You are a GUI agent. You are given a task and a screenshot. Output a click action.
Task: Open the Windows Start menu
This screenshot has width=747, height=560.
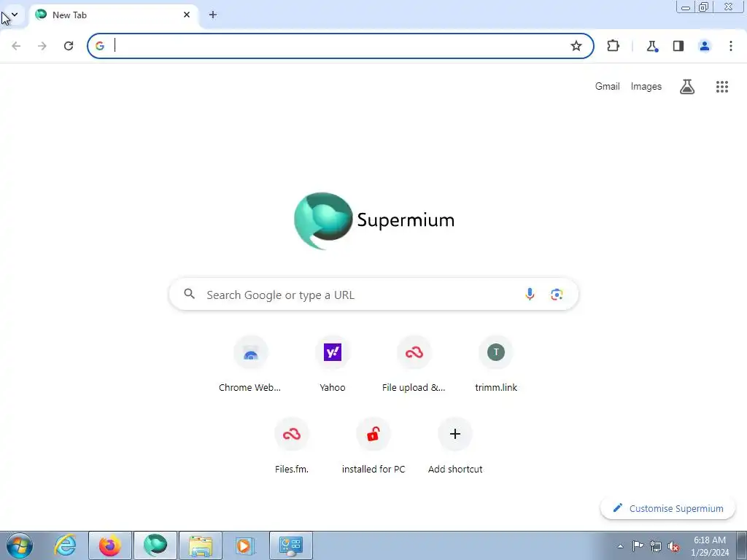click(x=19, y=545)
